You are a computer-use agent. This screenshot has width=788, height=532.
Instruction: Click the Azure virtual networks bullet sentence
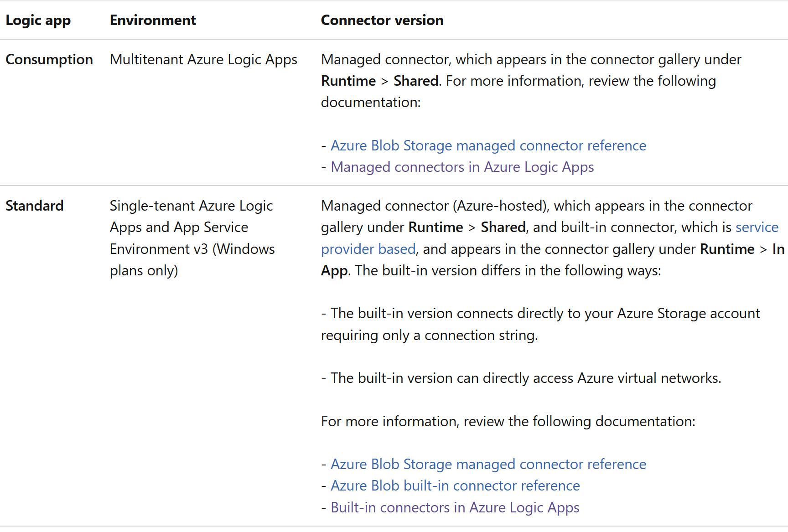point(521,378)
